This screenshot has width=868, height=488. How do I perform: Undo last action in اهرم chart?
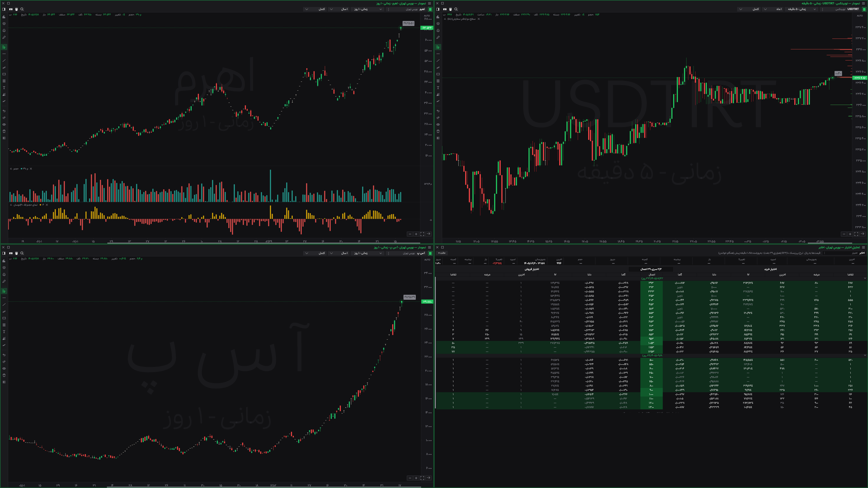click(x=4, y=111)
